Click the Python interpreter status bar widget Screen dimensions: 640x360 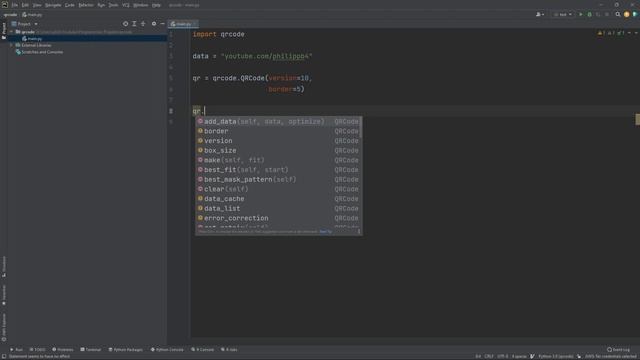pyautogui.click(x=556, y=357)
